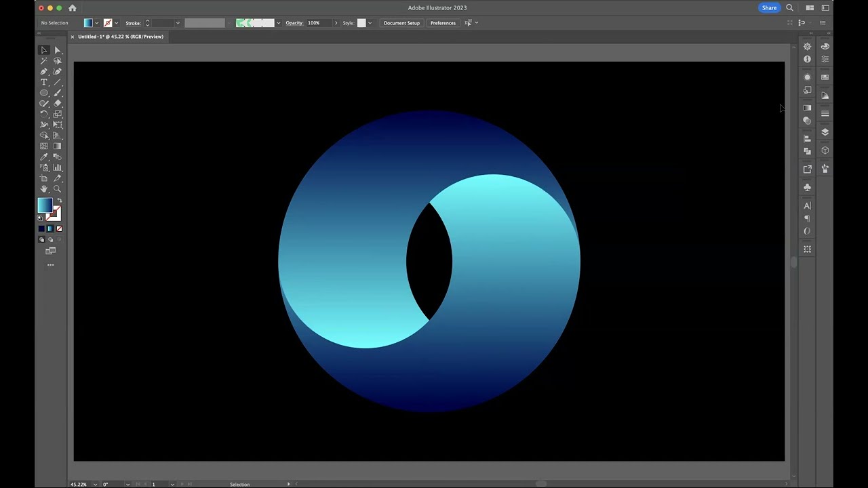Select the Type tool
This screenshot has width=868, height=488.
coord(44,82)
